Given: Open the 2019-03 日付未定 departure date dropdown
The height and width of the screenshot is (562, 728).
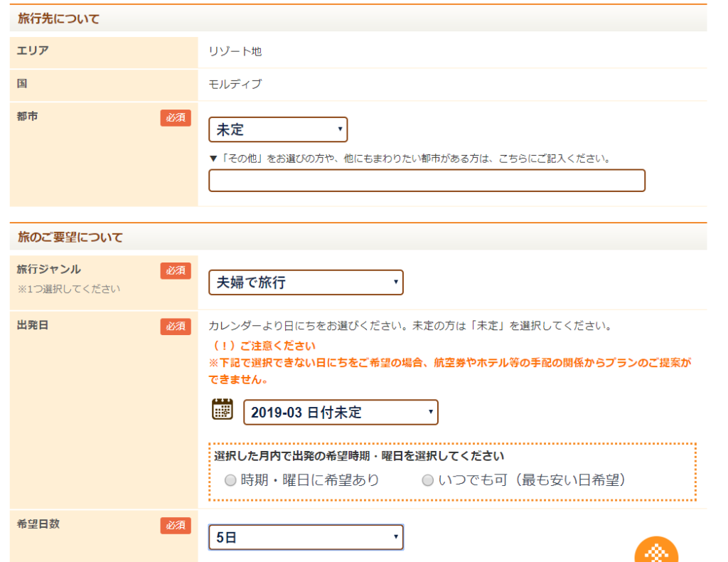Looking at the screenshot, I should tap(341, 413).
